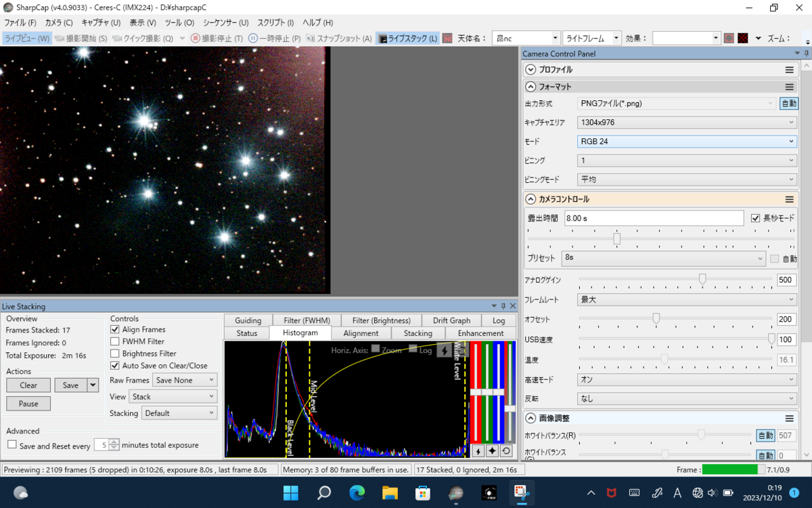Toggle the long exposure mode (長秒モード) checkbox
The height and width of the screenshot is (508, 812).
tap(757, 218)
